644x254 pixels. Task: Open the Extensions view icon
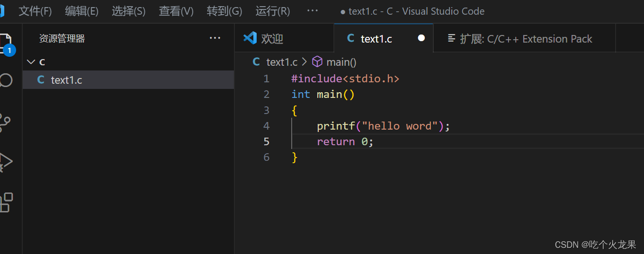tap(6, 202)
